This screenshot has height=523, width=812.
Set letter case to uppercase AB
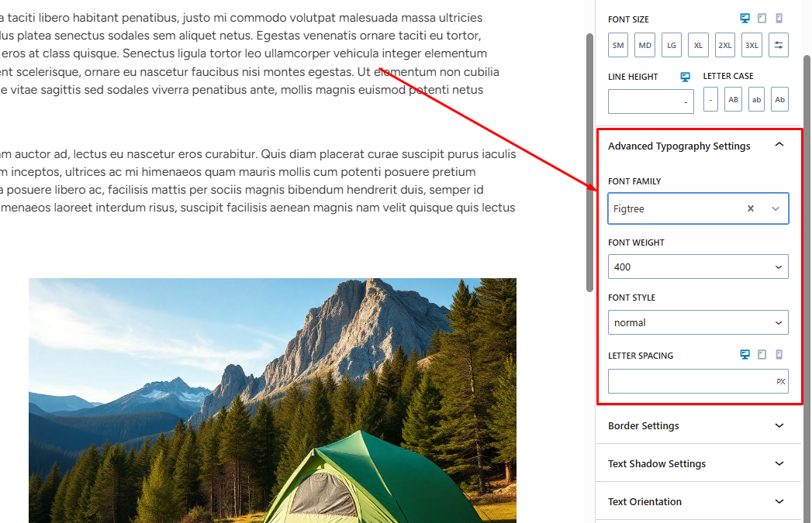(733, 99)
